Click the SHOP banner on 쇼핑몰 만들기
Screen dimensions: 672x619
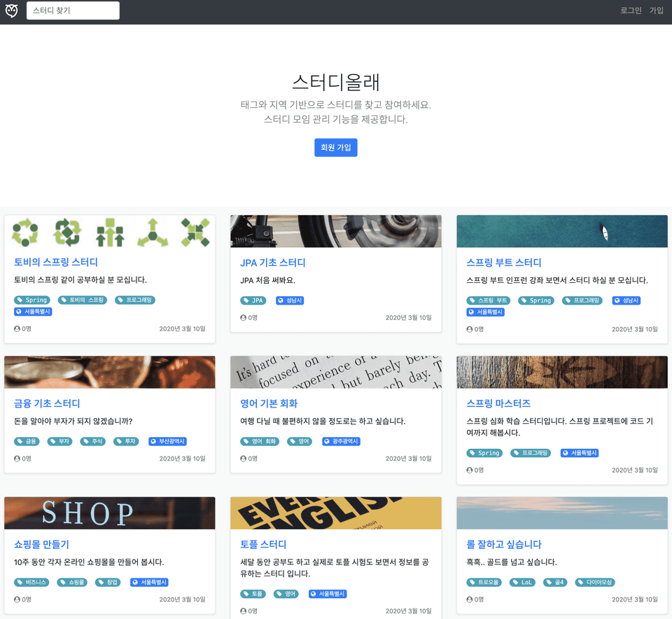coord(110,513)
